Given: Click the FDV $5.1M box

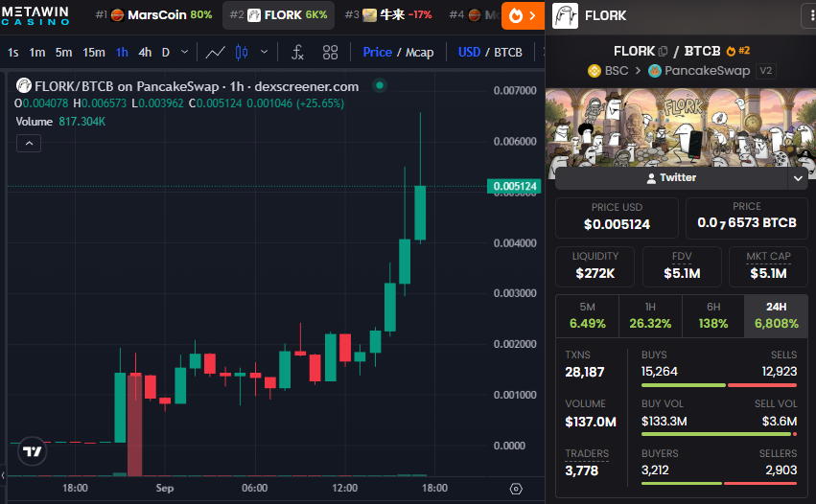Looking at the screenshot, I should click(682, 266).
